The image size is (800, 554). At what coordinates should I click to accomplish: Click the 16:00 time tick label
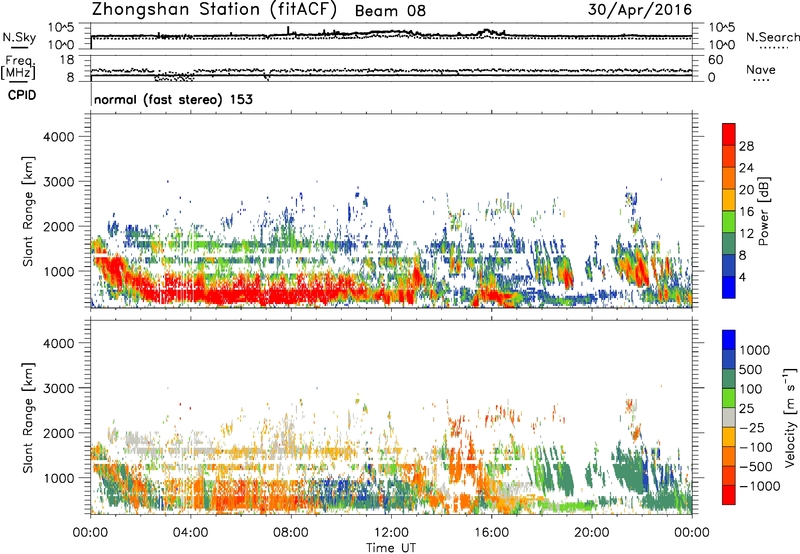491,533
